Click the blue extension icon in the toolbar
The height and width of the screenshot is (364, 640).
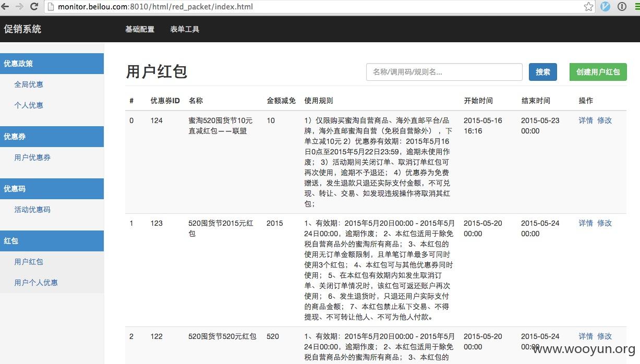pos(606,7)
